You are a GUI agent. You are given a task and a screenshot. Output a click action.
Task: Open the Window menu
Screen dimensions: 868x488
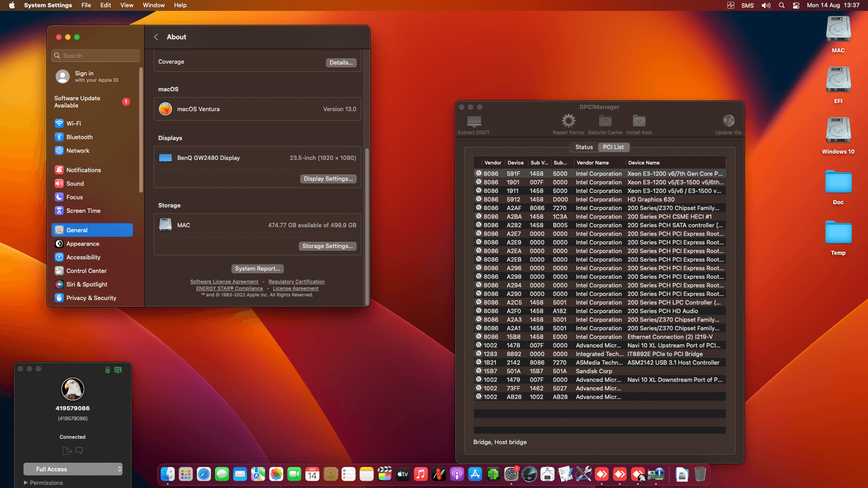pos(154,5)
